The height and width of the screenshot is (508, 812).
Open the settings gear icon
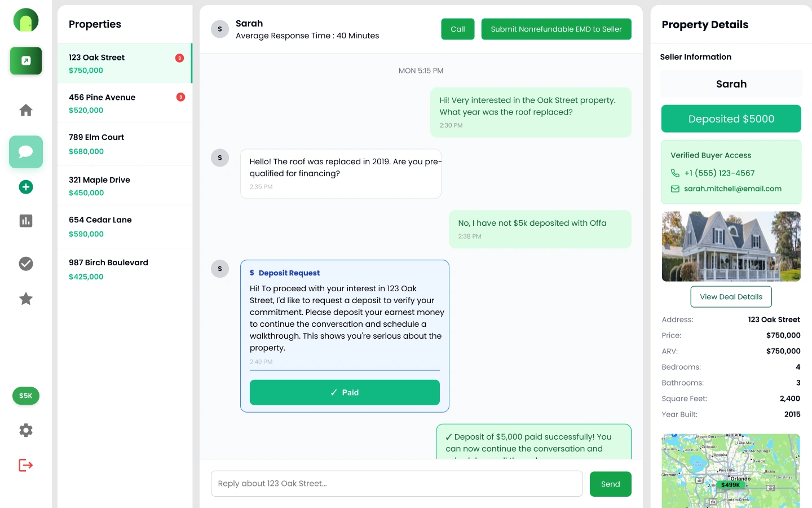[26, 430]
